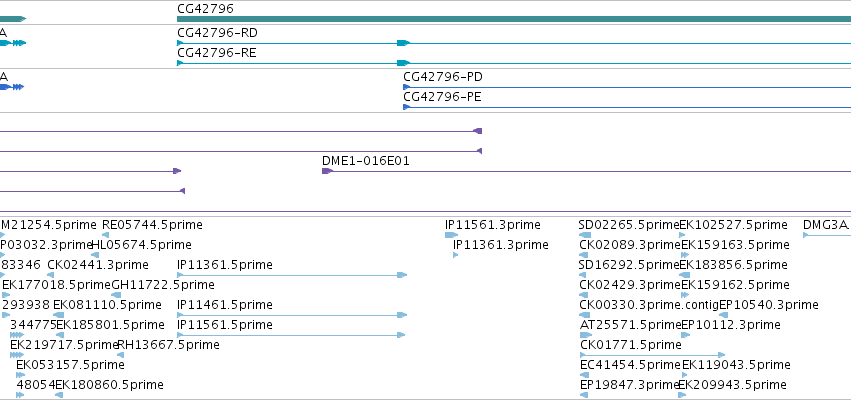Click the IP11561.3prime EST arrow glyph

(x=451, y=235)
